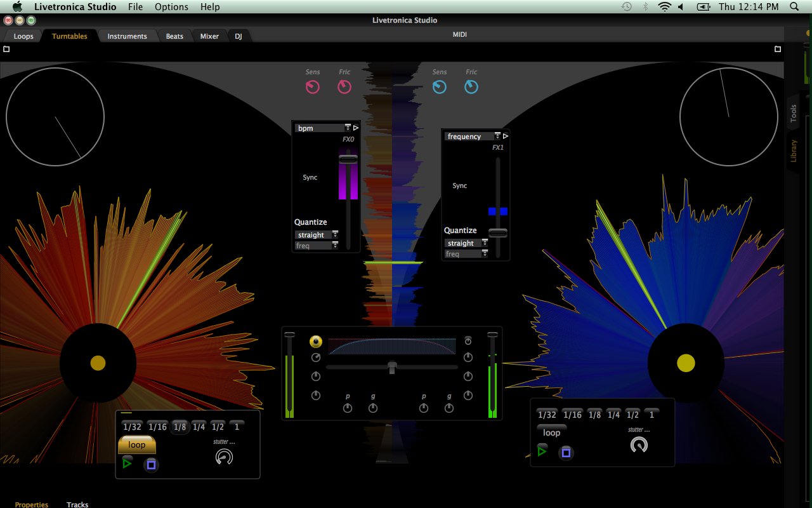Click the second knob below yellow cue knob
Viewport: 812px width, 508px height.
[x=316, y=377]
